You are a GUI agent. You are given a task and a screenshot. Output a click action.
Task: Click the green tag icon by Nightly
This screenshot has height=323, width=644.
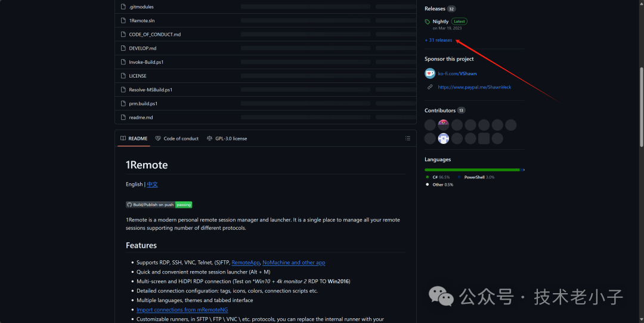tap(428, 22)
